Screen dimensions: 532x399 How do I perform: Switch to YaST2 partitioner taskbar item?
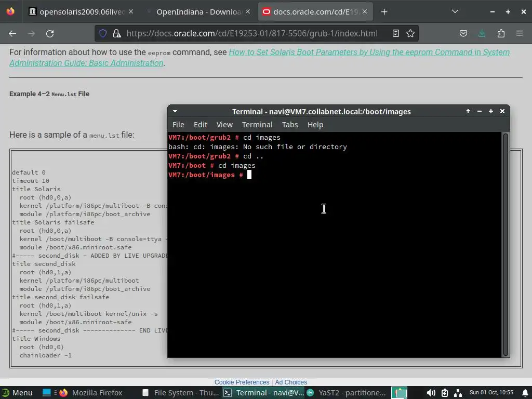tap(346, 393)
